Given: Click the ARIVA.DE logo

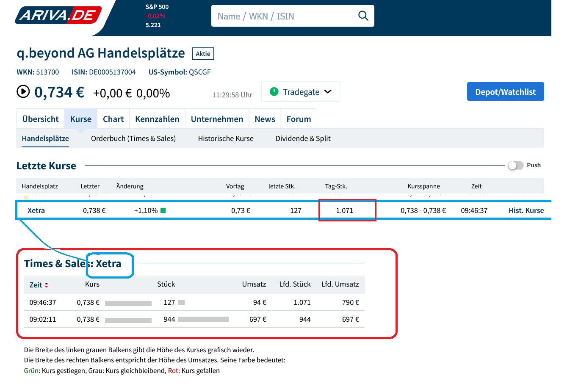Looking at the screenshot, I should coord(58,15).
